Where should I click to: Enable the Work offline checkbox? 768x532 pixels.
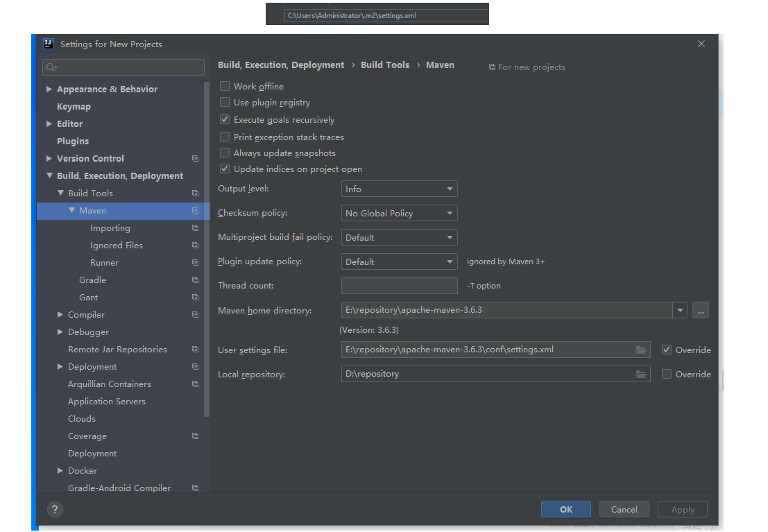click(225, 86)
